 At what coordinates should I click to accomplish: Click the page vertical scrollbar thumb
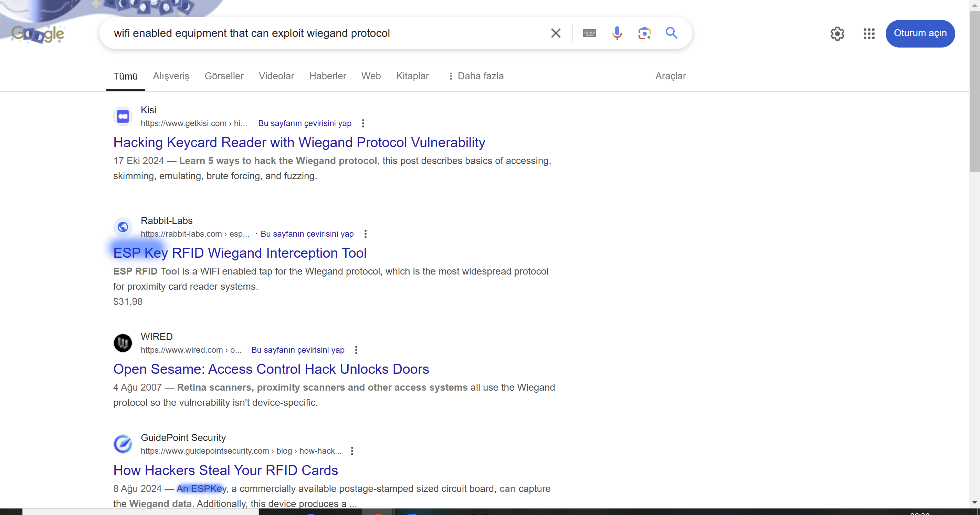tap(974, 91)
